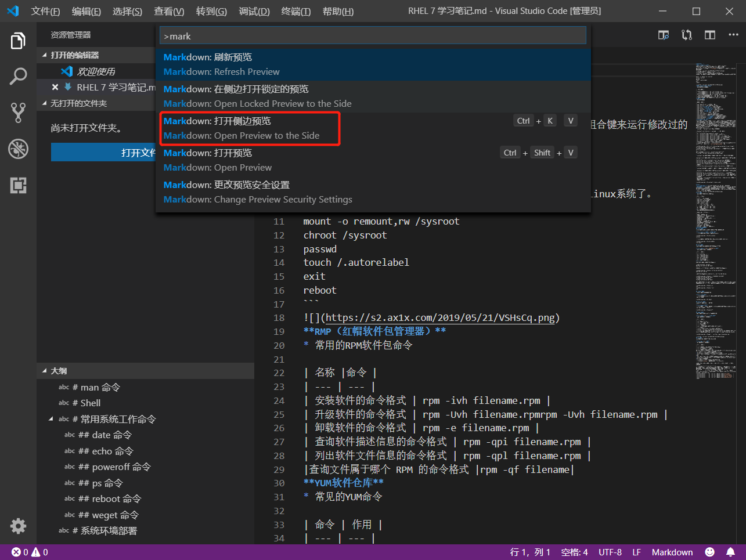Click line 13 text passwd
This screenshot has height=560, width=746.
coord(320,249)
